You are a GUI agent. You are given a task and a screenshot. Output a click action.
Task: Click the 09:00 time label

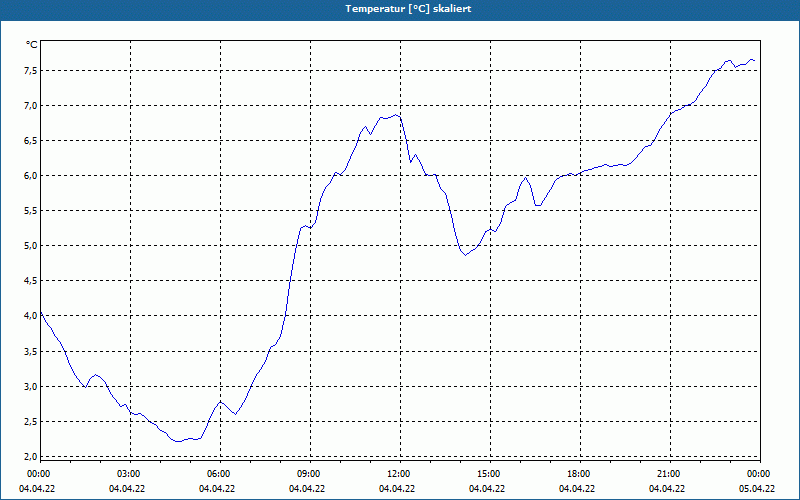tap(308, 474)
